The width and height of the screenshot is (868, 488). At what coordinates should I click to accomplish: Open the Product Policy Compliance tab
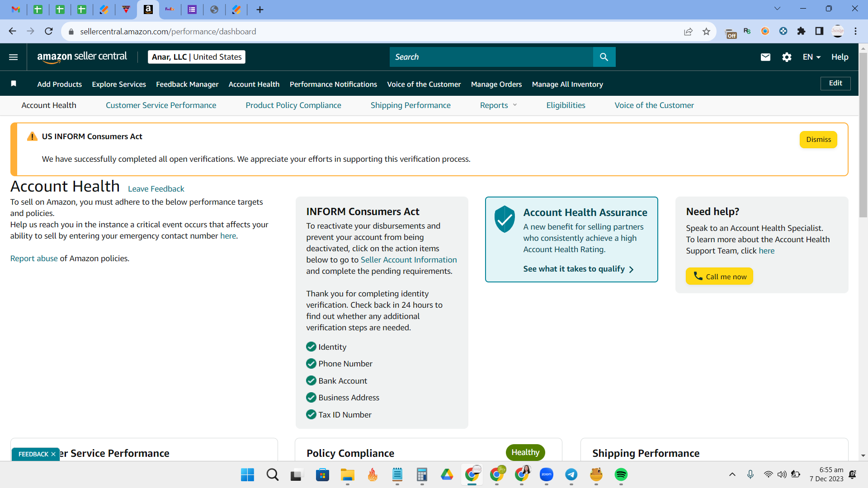click(x=293, y=105)
